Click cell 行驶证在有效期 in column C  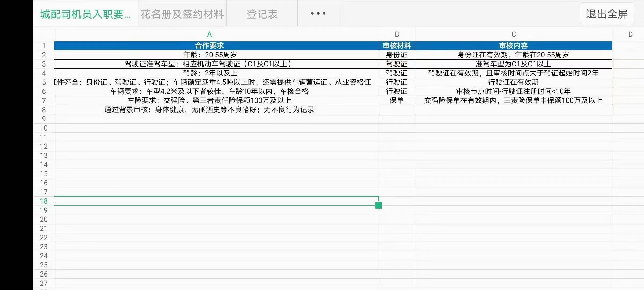(513, 82)
